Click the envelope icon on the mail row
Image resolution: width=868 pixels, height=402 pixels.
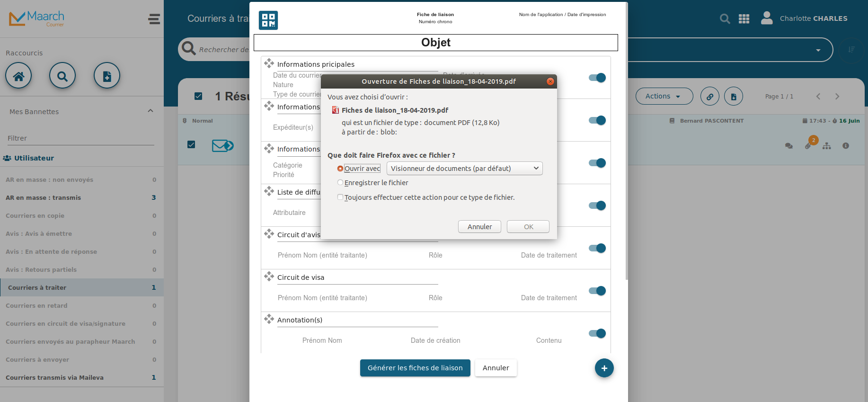point(223,146)
